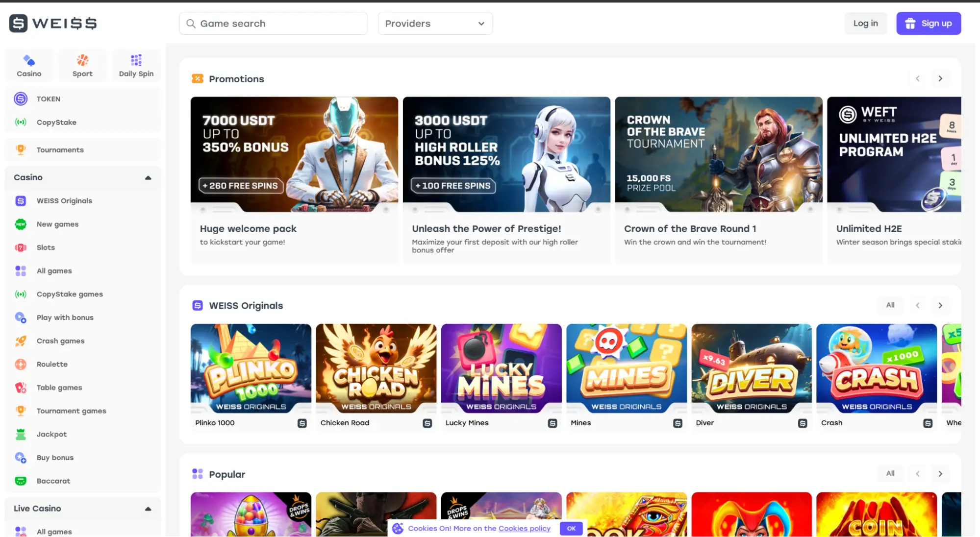Click the WEISS logo icon
Viewport: 980px width, 537px height.
pos(19,23)
